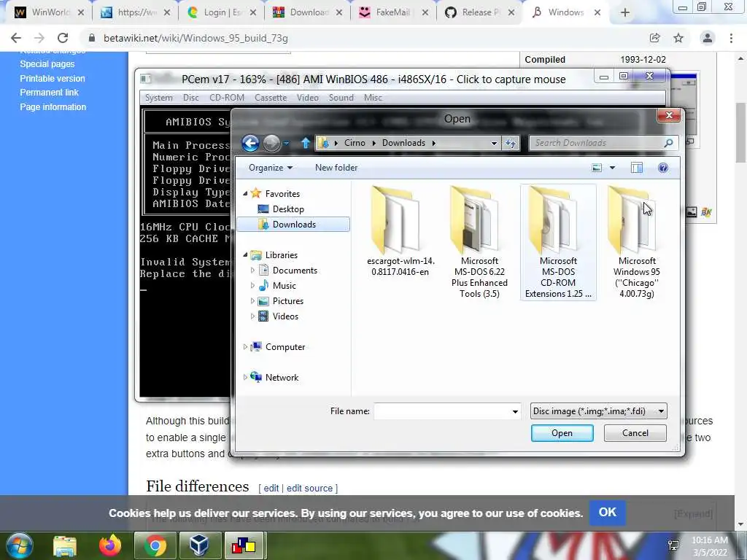Open the PCem Video menu

[x=308, y=98]
